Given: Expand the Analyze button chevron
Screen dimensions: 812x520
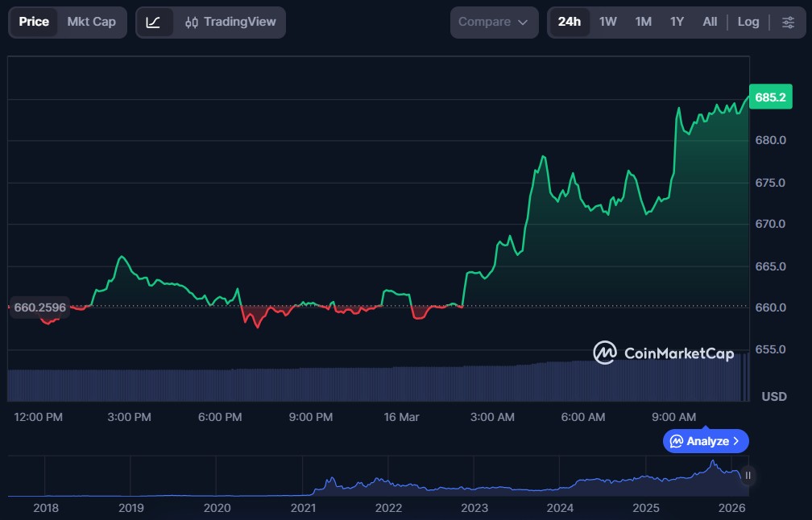Looking at the screenshot, I should [x=736, y=441].
